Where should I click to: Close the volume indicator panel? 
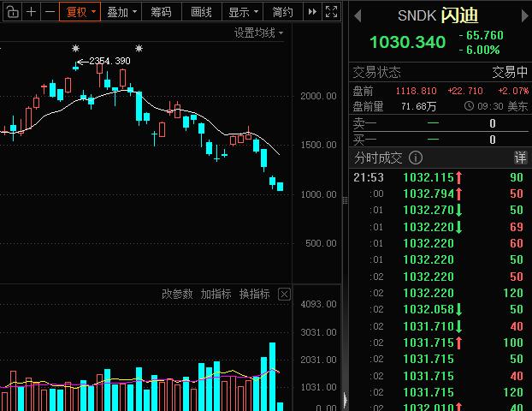click(x=284, y=295)
